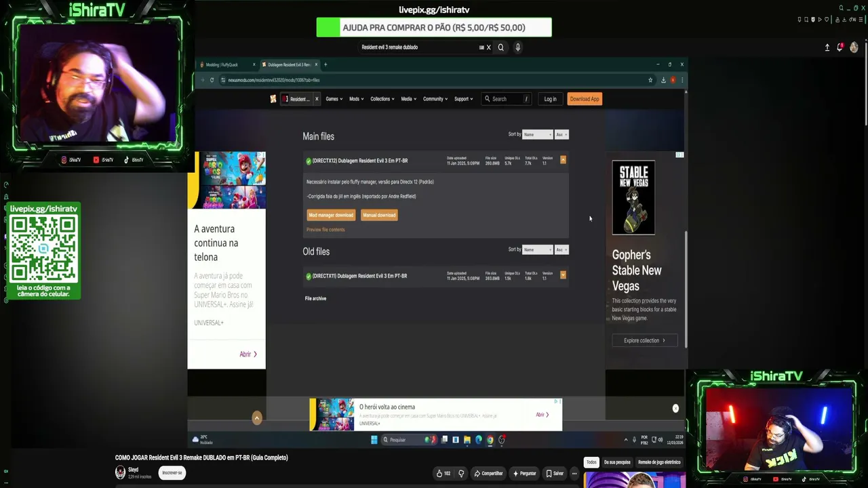Open the Support menu
868x488 pixels.
pyautogui.click(x=463, y=99)
